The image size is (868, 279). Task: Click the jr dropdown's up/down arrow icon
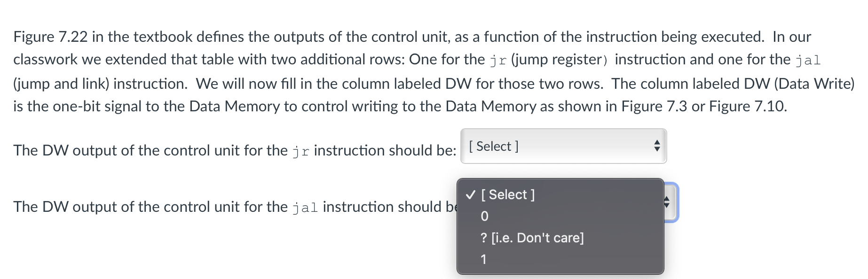click(x=657, y=146)
